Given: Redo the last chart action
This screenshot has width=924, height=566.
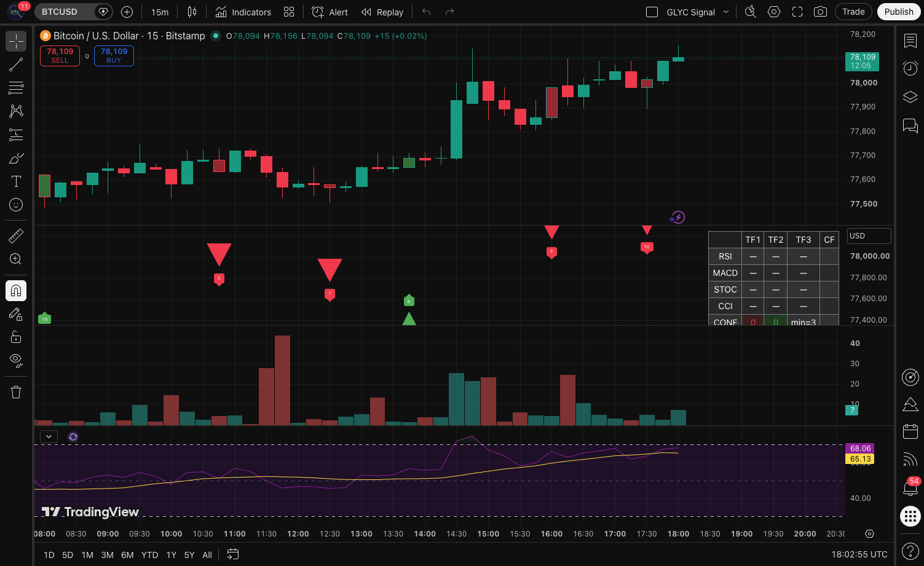Looking at the screenshot, I should 449,12.
